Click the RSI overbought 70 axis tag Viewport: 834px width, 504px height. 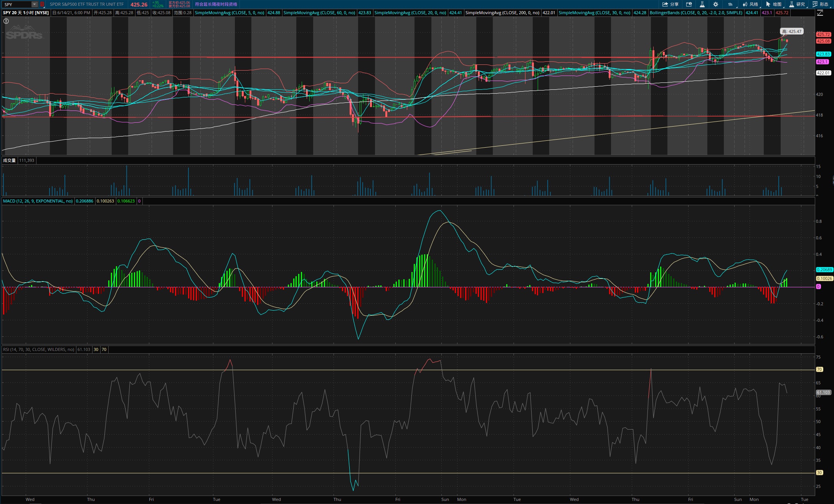[819, 369]
